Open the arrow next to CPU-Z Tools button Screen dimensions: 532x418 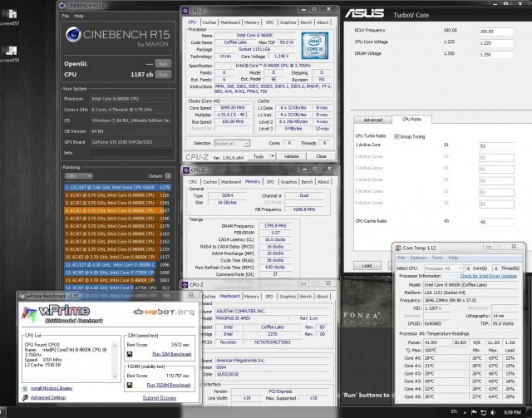272,156
